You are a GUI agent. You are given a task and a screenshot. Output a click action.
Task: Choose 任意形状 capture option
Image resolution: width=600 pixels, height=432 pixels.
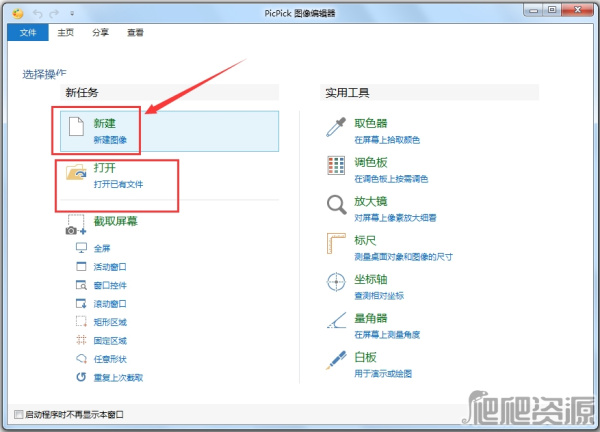click(110, 359)
